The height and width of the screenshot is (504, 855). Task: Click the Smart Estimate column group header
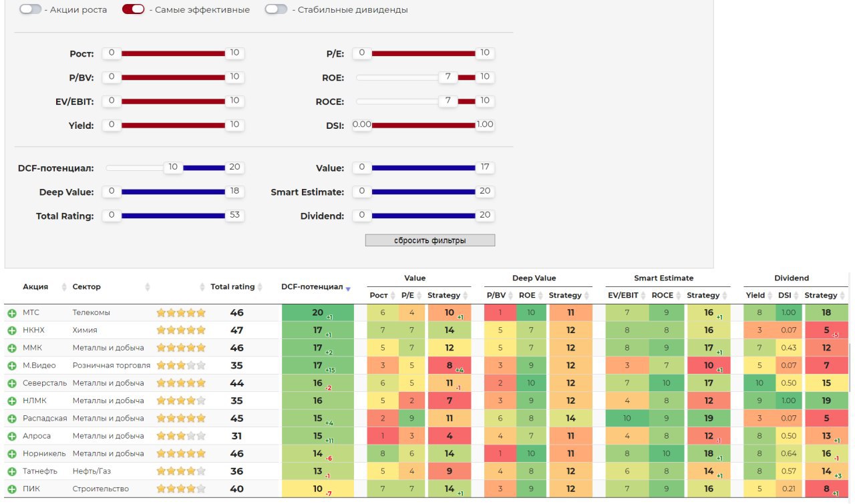664,278
